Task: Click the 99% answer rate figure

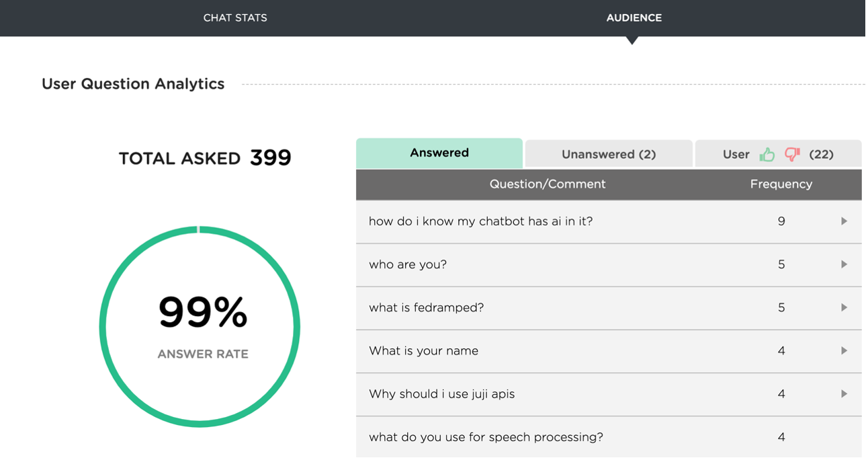Action: pos(203,313)
